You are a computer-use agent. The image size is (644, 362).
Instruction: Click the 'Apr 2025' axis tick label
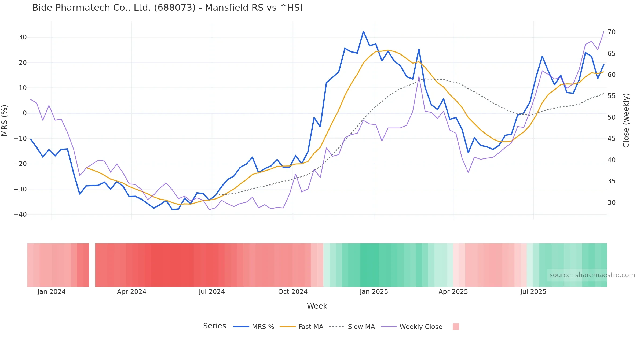tap(453, 292)
